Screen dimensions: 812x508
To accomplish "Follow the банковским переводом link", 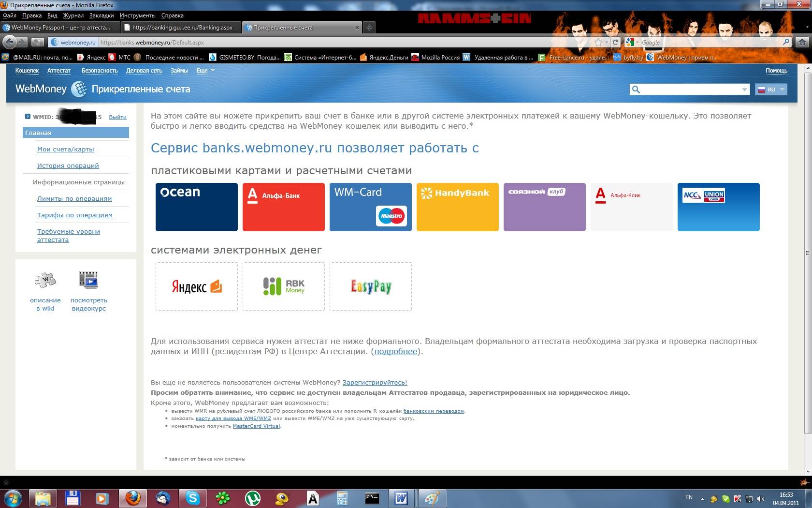I will (x=434, y=411).
